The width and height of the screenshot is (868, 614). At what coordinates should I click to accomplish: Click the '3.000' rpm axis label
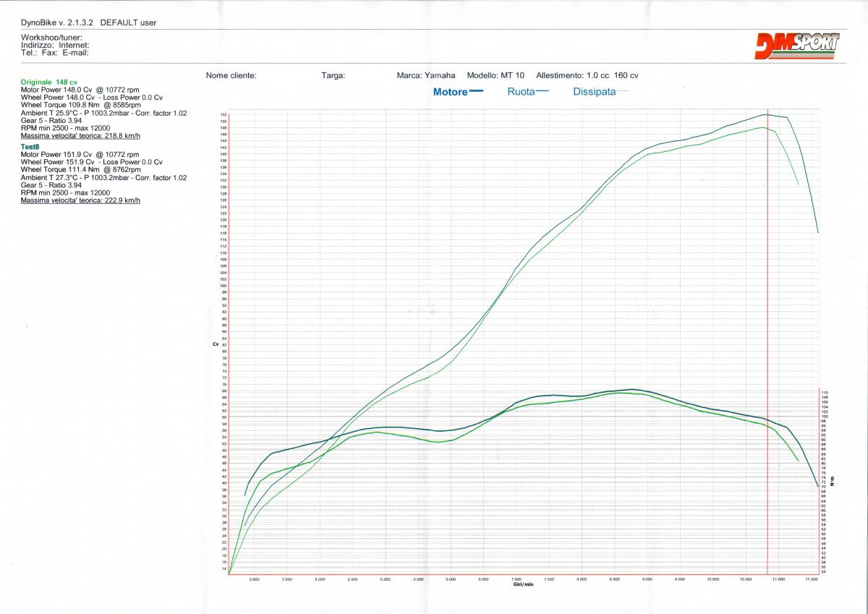pyautogui.click(x=254, y=579)
